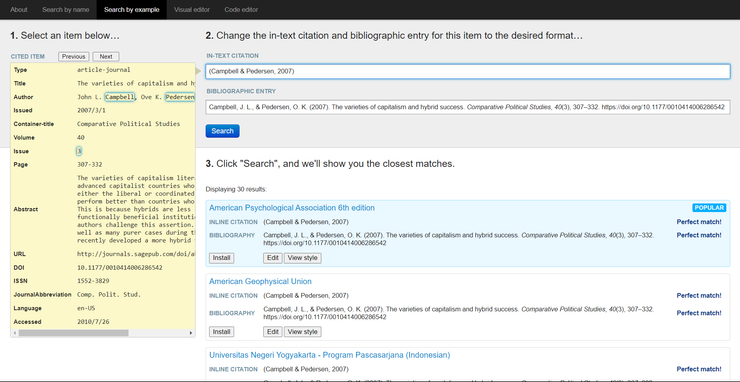
Task: View style for American Geophysical Union
Action: click(x=303, y=332)
